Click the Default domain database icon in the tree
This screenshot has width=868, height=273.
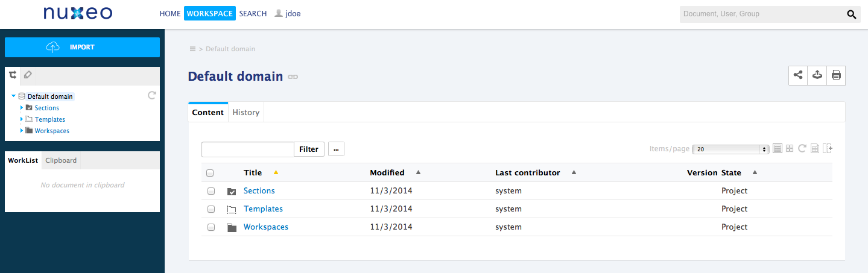coord(22,96)
